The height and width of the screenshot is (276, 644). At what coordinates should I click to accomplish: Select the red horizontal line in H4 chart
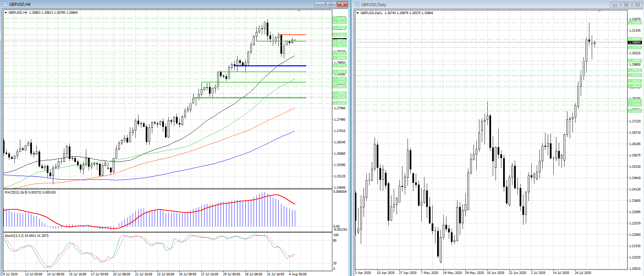(292, 35)
